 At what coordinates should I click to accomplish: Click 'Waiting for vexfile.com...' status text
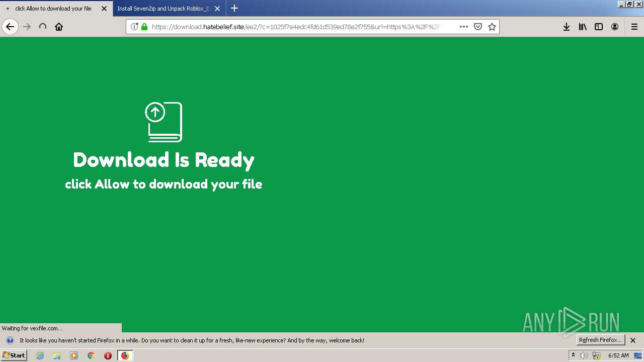(x=32, y=328)
